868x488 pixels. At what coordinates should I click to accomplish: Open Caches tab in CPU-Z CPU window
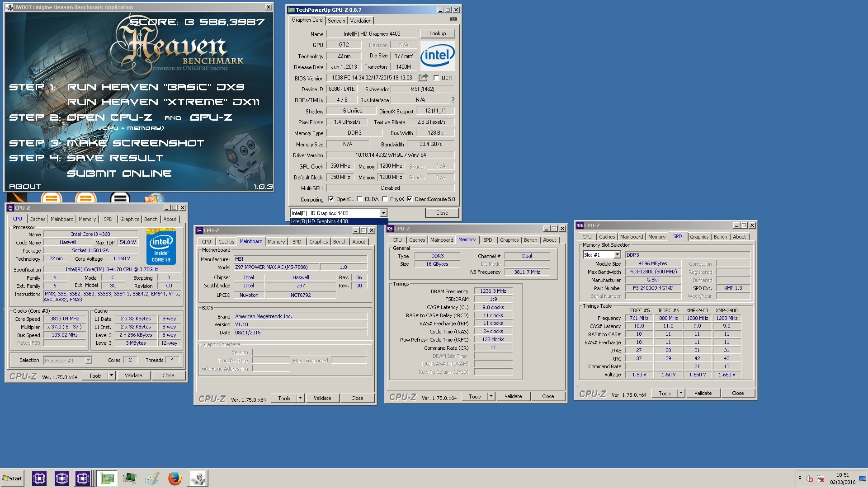coord(38,219)
